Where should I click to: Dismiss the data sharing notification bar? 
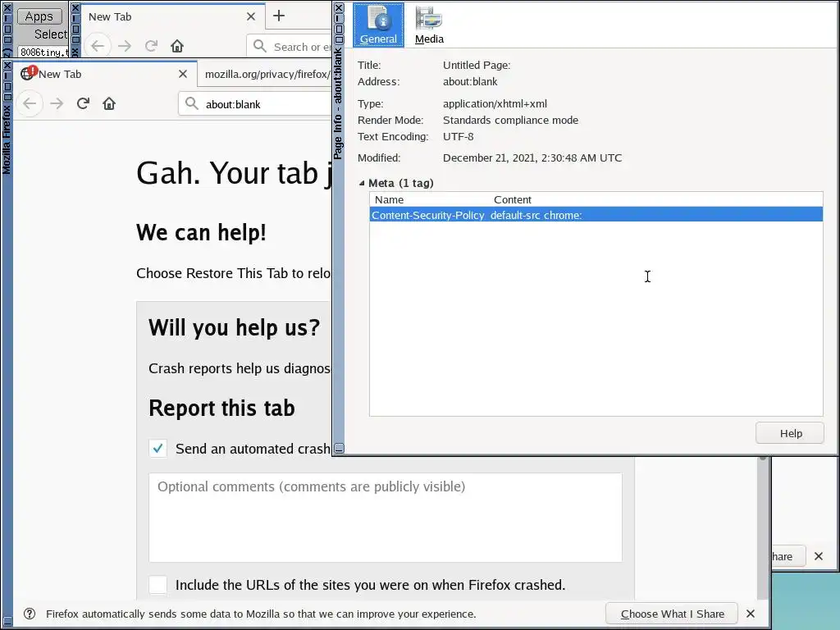tap(751, 614)
